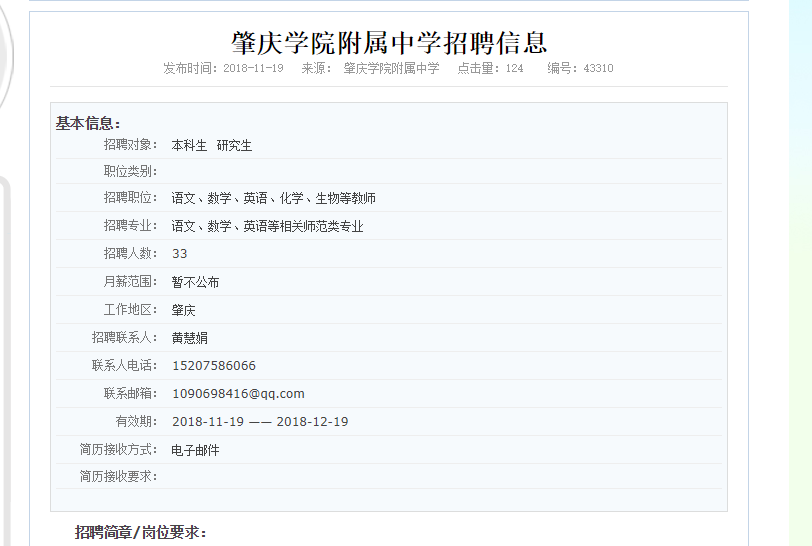
Task: Click the 简历接收方式 value 电子邮件
Action: coord(195,451)
